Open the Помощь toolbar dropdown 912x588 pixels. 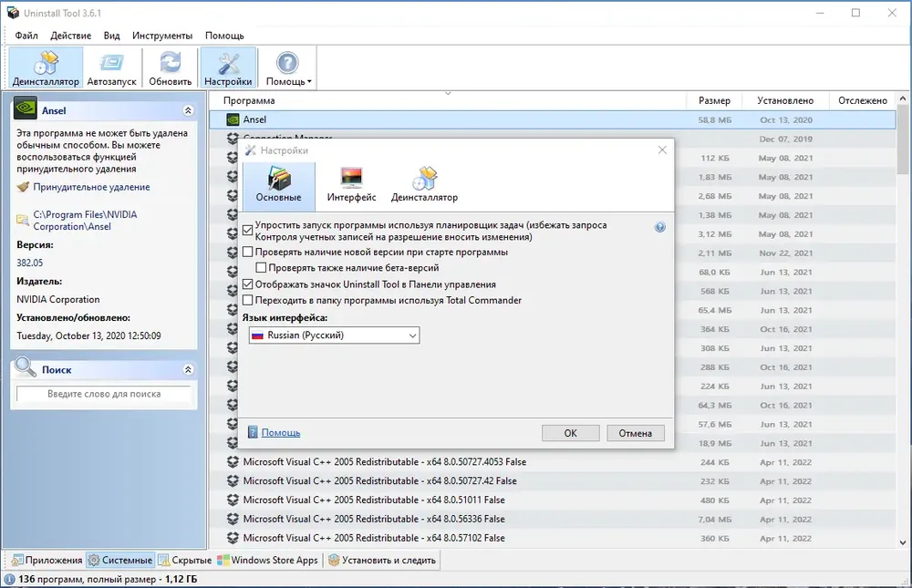click(288, 68)
